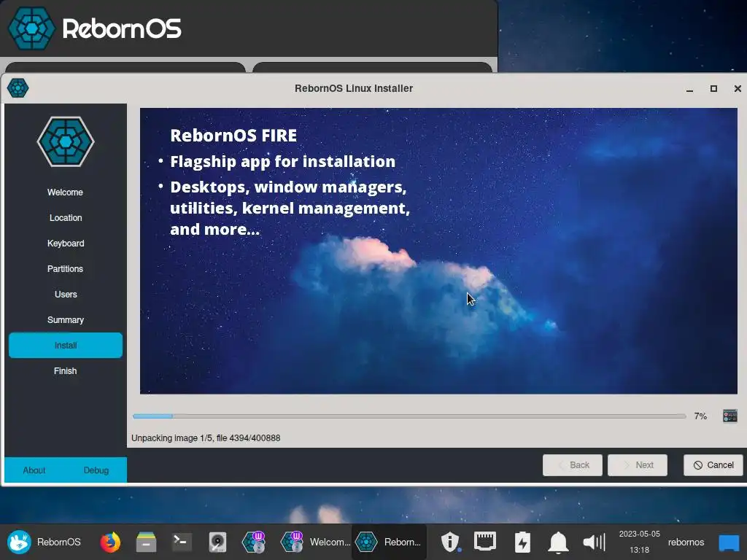This screenshot has width=747, height=560.
Task: Open the wired network tray icon
Action: (485, 542)
